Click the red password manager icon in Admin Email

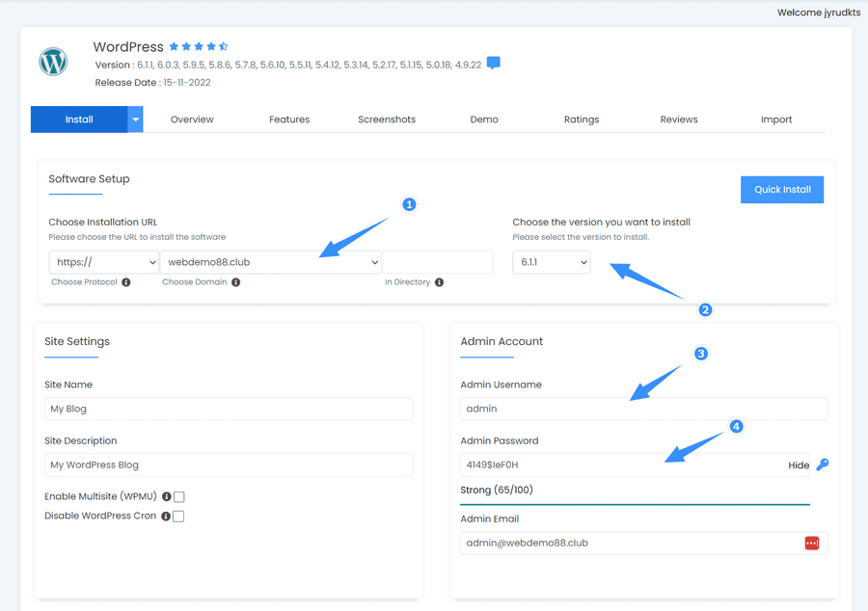tap(811, 543)
